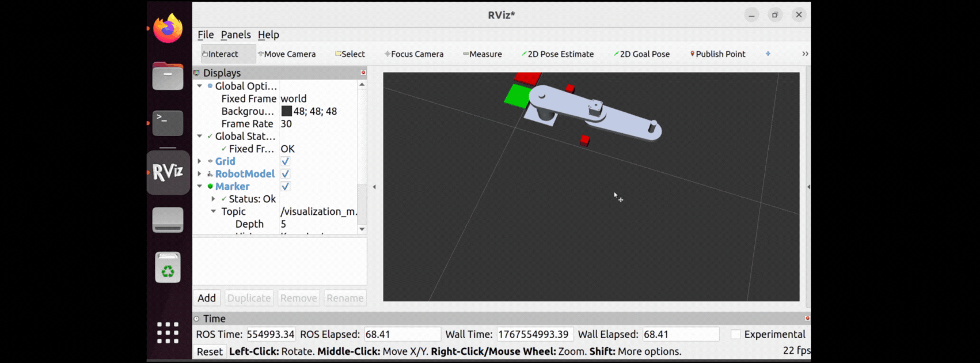Image resolution: width=980 pixels, height=363 pixels.
Task: Activate the Move Camera tool
Action: [287, 54]
